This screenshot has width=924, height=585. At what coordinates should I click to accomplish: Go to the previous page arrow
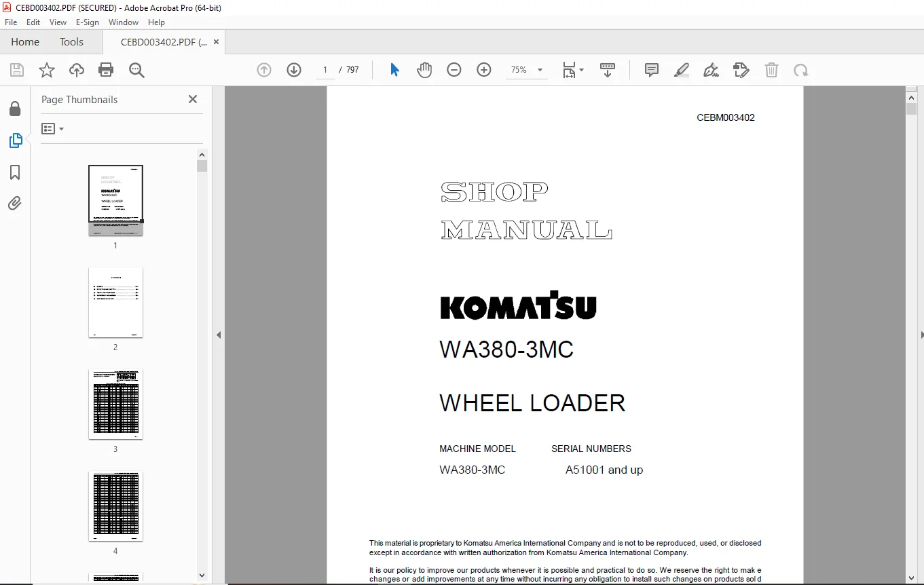pyautogui.click(x=264, y=70)
